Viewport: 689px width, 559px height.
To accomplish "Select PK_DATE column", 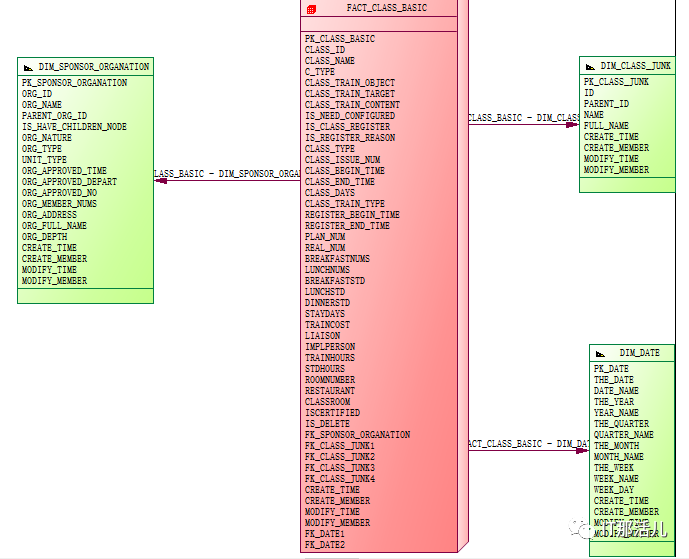I will click(x=611, y=369).
